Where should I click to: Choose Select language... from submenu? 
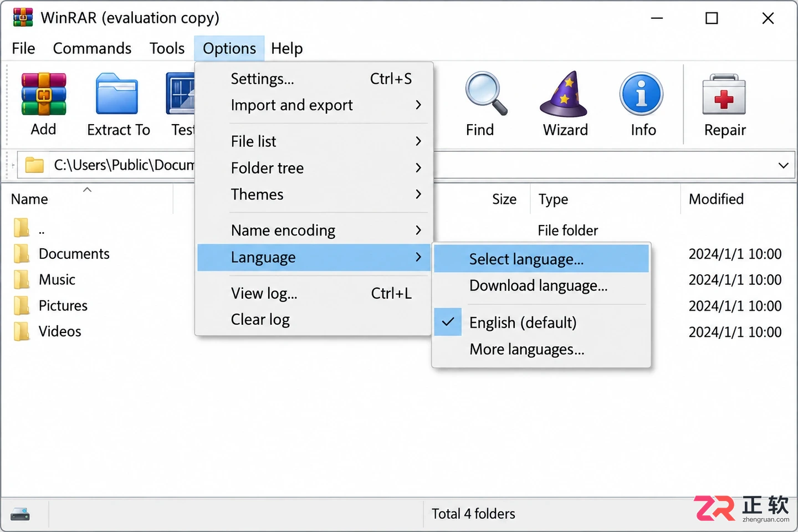(541, 259)
